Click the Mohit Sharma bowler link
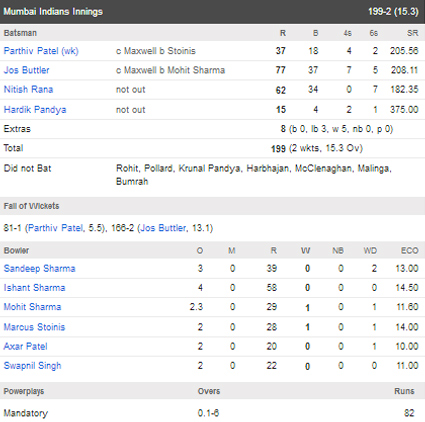 (32, 307)
